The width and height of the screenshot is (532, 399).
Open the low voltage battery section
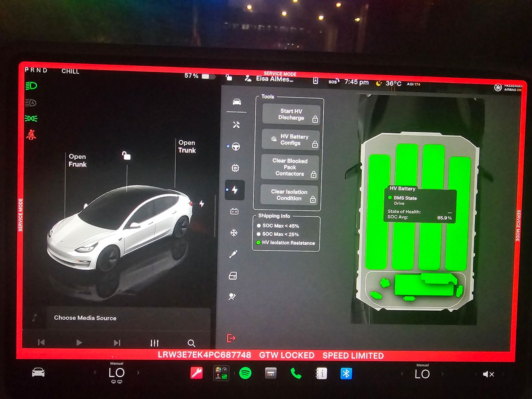point(234,212)
